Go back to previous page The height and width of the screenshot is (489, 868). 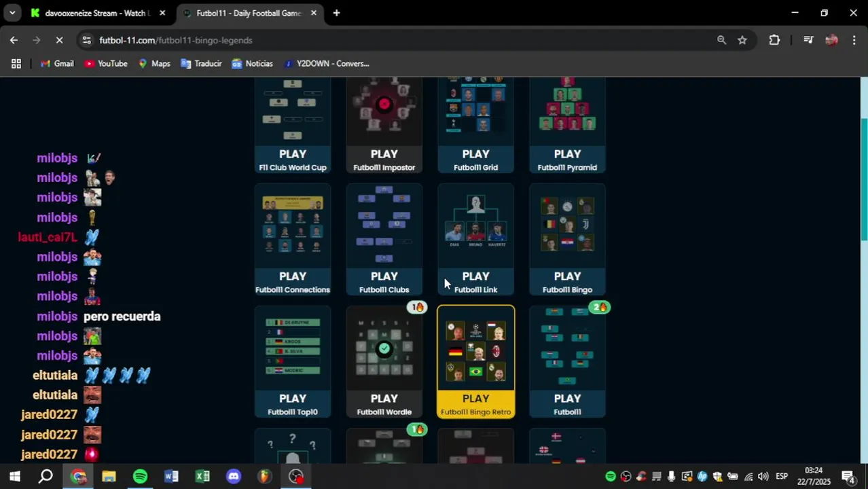pos(14,40)
